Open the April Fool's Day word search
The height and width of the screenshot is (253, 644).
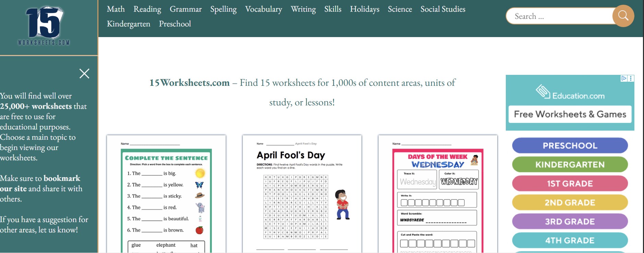coord(302,194)
